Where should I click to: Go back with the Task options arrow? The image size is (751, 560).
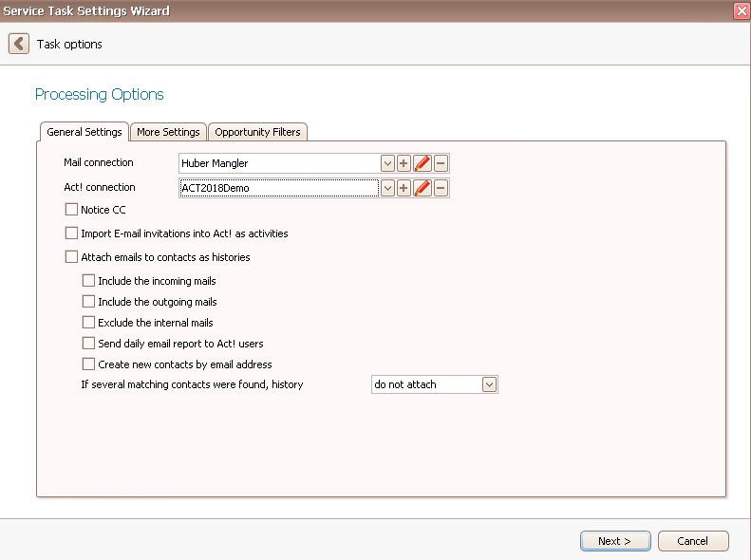19,44
